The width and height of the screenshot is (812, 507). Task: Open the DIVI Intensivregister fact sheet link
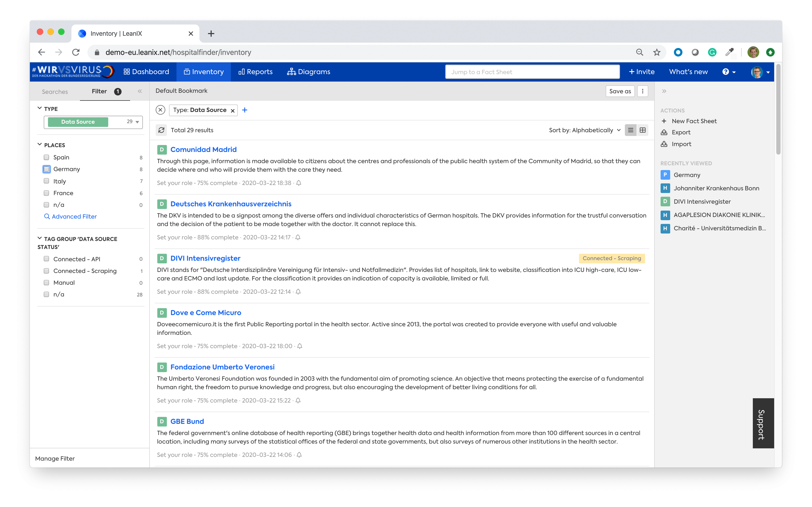[x=205, y=258]
